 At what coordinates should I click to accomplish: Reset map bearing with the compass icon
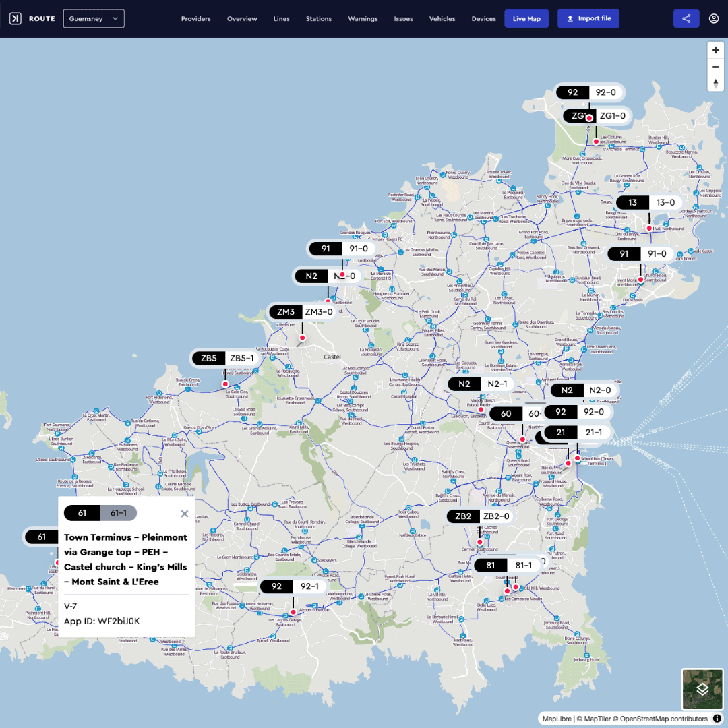tap(715, 84)
